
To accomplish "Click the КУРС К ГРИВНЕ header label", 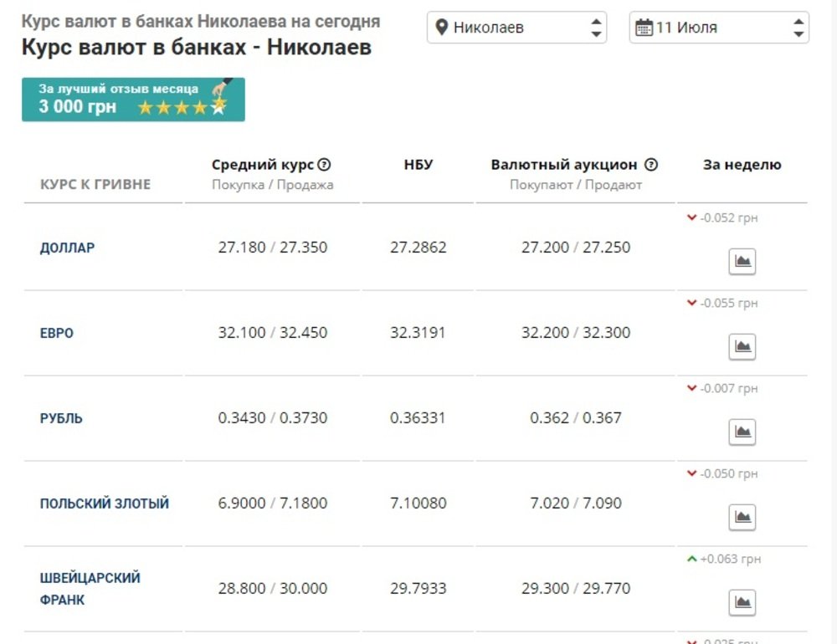I will 95,184.
